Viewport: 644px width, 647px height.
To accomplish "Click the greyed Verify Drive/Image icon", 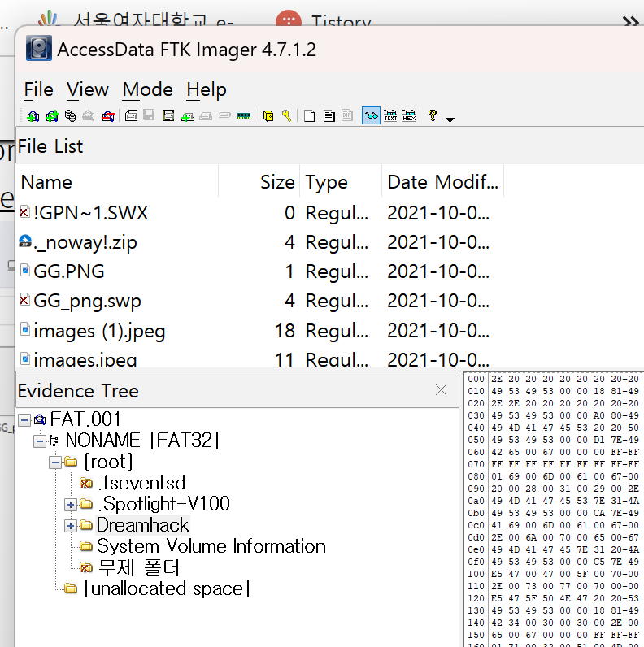I will click(x=224, y=115).
